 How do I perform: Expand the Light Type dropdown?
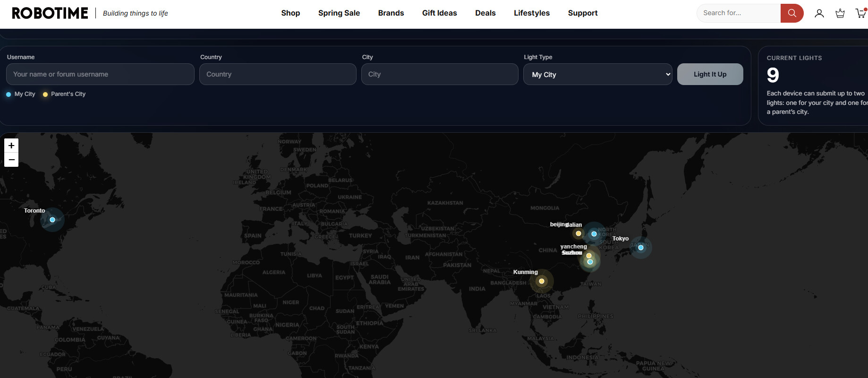click(597, 74)
